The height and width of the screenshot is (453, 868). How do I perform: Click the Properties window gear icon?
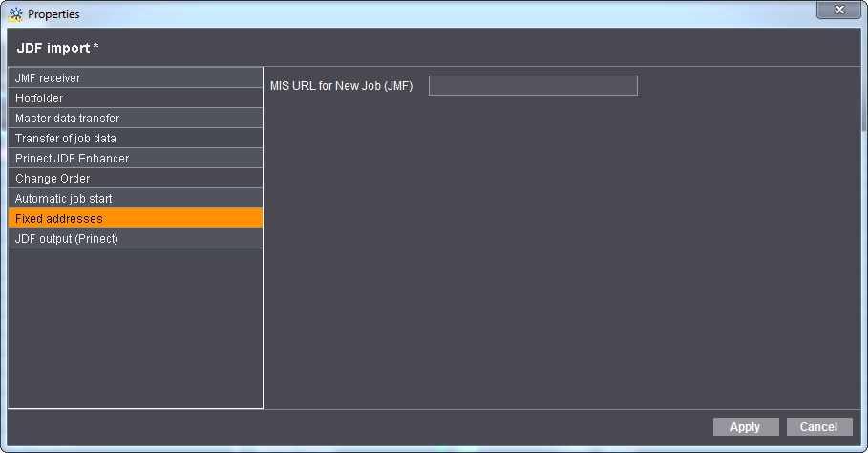tap(15, 14)
